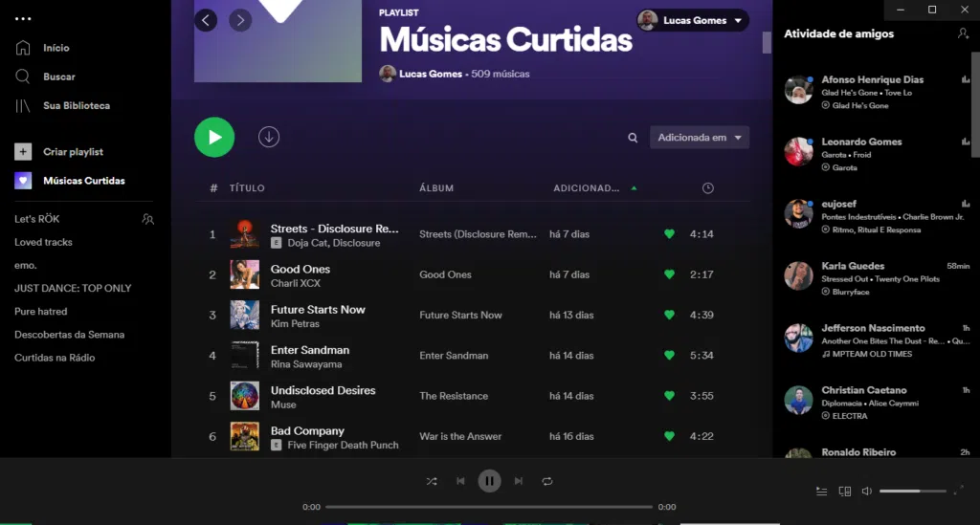Open Curtidas na Rádio playlist
The width and height of the screenshot is (980, 525).
click(55, 358)
